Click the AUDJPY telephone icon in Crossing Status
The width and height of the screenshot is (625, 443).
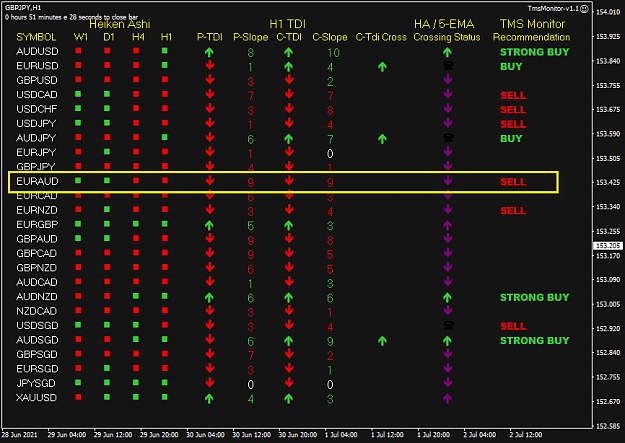[448, 138]
